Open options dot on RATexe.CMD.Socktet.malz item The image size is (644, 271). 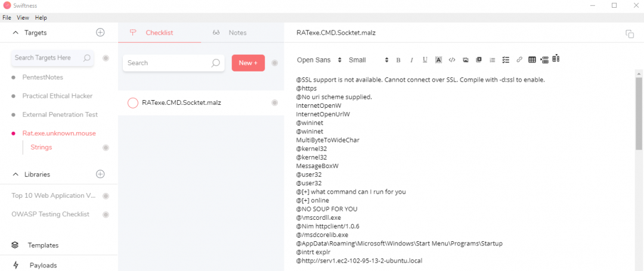pyautogui.click(x=275, y=102)
